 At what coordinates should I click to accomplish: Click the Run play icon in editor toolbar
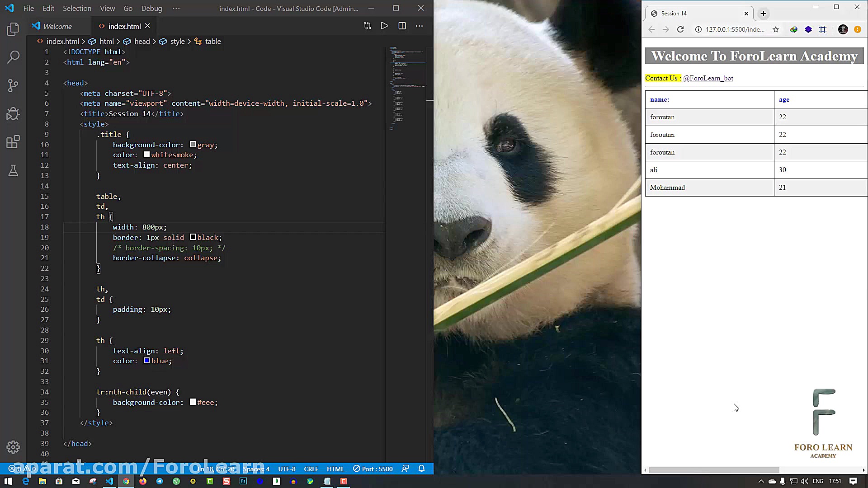pos(384,26)
